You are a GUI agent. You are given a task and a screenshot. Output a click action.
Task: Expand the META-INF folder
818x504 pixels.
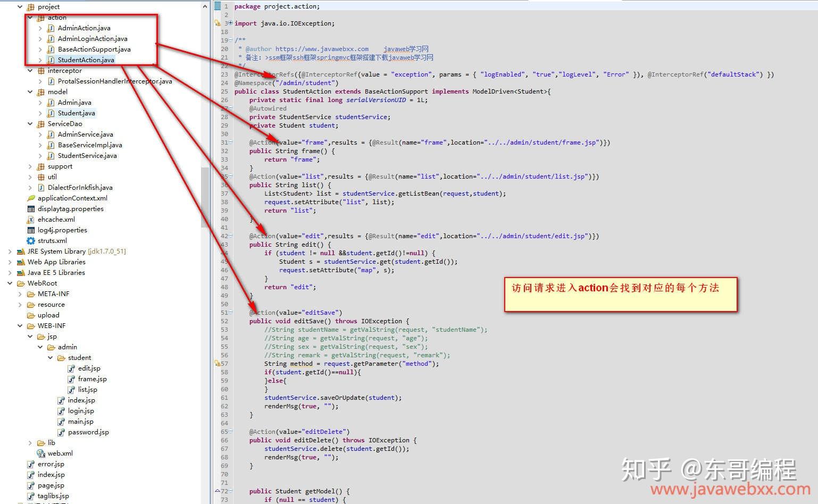[20, 294]
